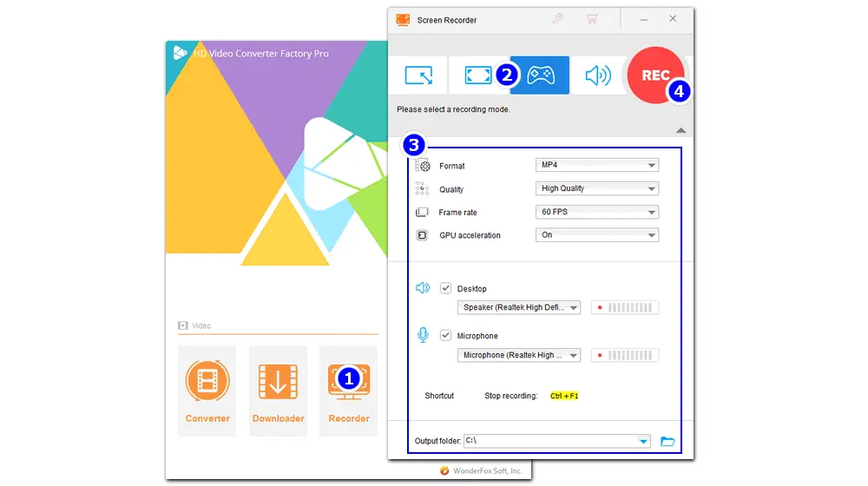
Task: Start recording with the REC button
Action: tap(655, 76)
